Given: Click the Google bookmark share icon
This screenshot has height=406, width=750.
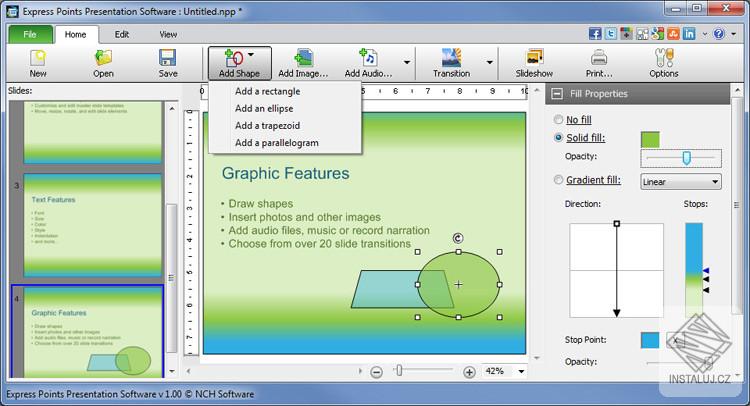Looking at the screenshot, I should point(658,34).
